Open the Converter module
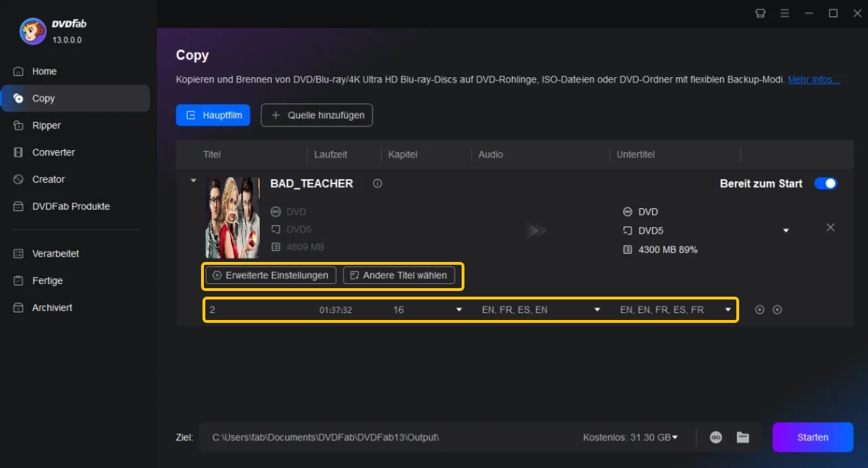 pos(53,152)
